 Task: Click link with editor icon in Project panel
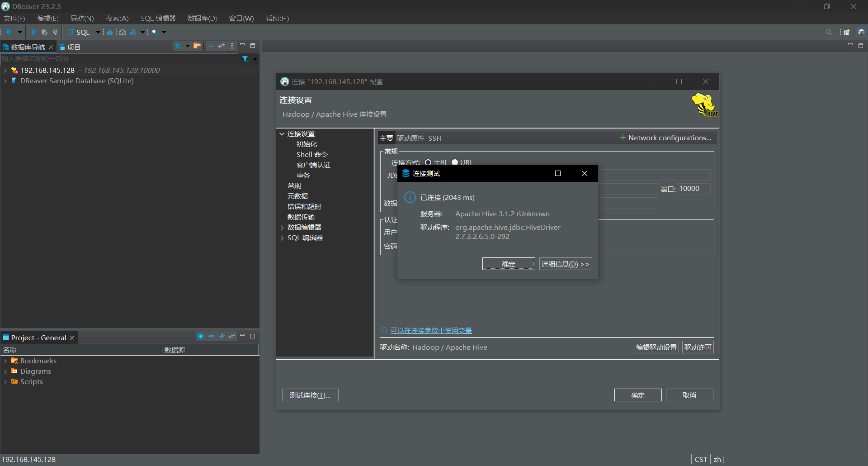[232, 336]
